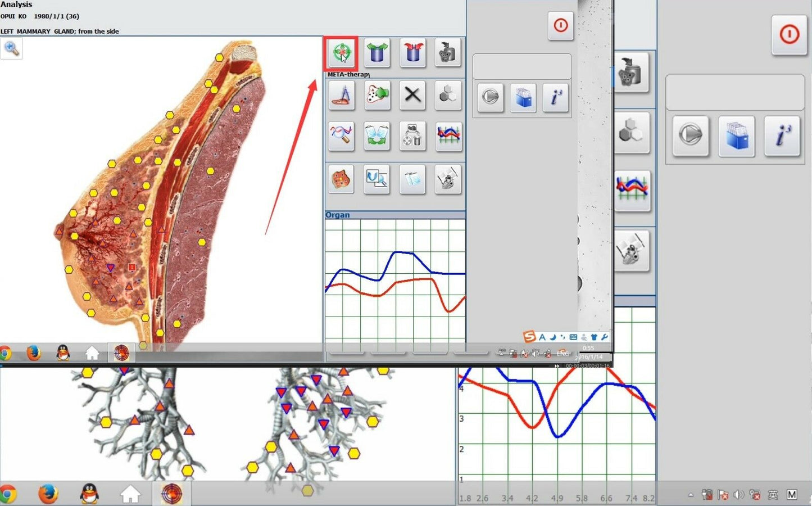This screenshot has height=506, width=812.
Task: Click the large i³ information button
Action: click(782, 136)
